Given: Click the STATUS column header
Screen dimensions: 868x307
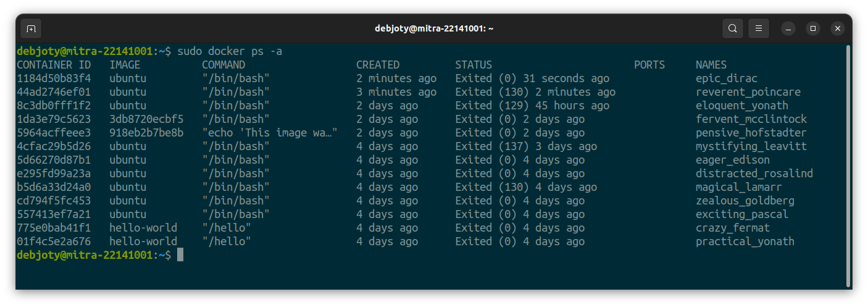Looking at the screenshot, I should pyautogui.click(x=474, y=65).
